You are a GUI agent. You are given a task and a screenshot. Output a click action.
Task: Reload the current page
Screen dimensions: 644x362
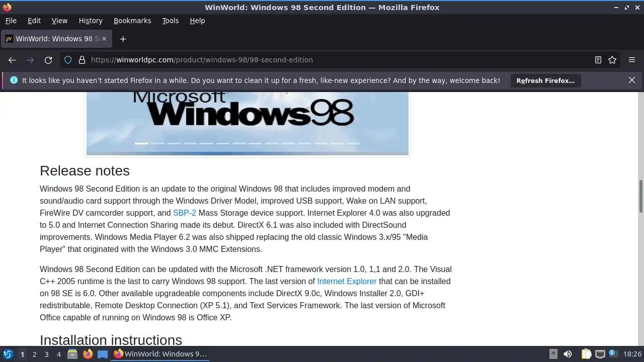click(x=48, y=60)
